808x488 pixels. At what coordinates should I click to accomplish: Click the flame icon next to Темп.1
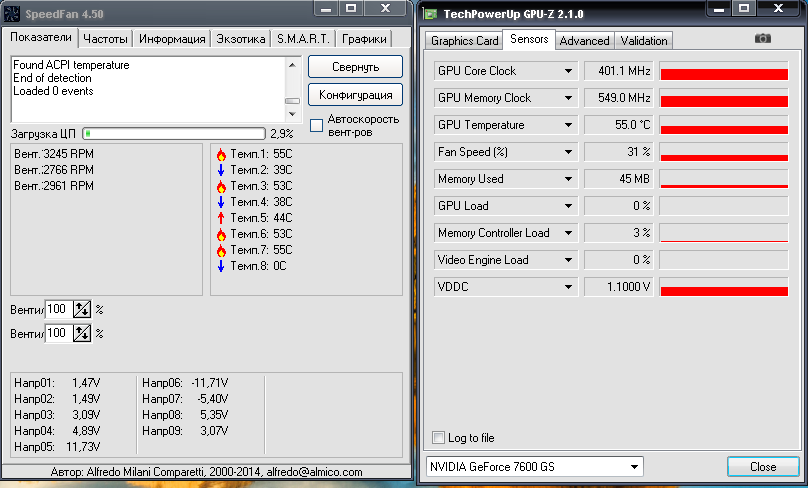pos(220,155)
